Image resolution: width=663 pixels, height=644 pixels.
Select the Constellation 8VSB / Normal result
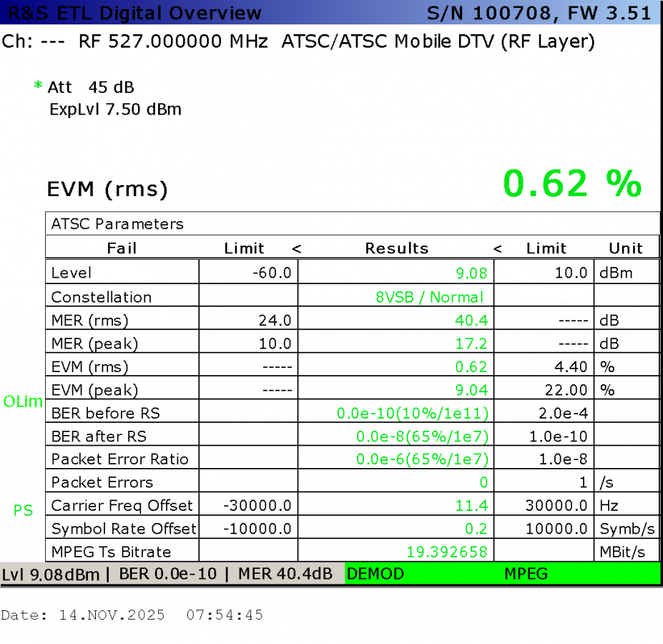click(429, 297)
